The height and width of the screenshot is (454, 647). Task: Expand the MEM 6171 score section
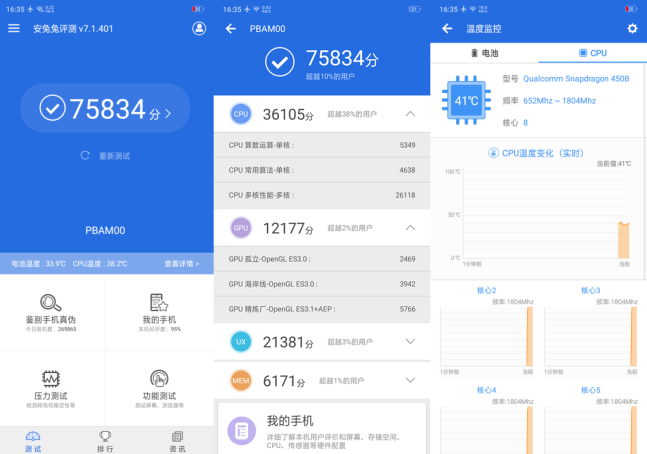click(x=410, y=380)
